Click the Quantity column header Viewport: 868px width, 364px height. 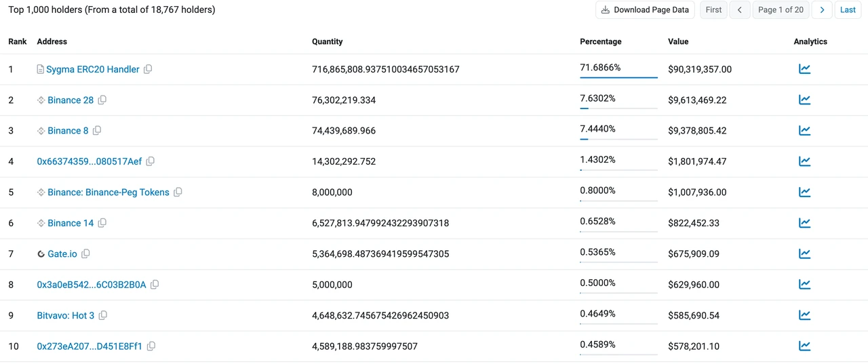point(327,41)
